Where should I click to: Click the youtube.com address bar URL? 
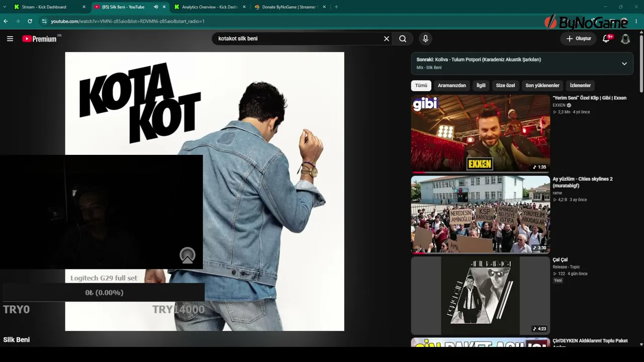(128, 21)
